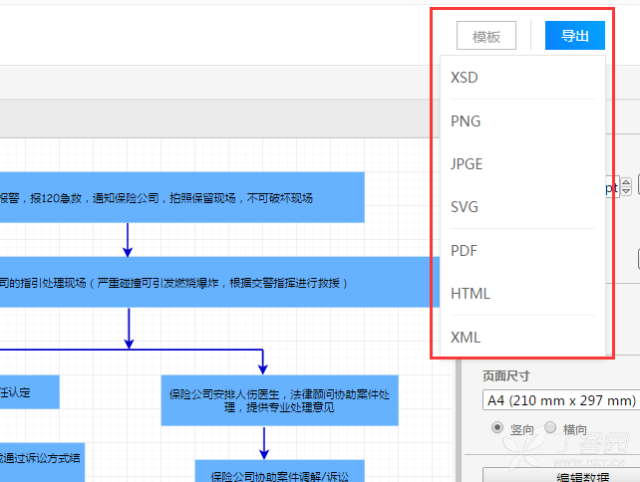Image resolution: width=640 pixels, height=482 pixels.
Task: Click the 导出 export button
Action: tap(574, 36)
